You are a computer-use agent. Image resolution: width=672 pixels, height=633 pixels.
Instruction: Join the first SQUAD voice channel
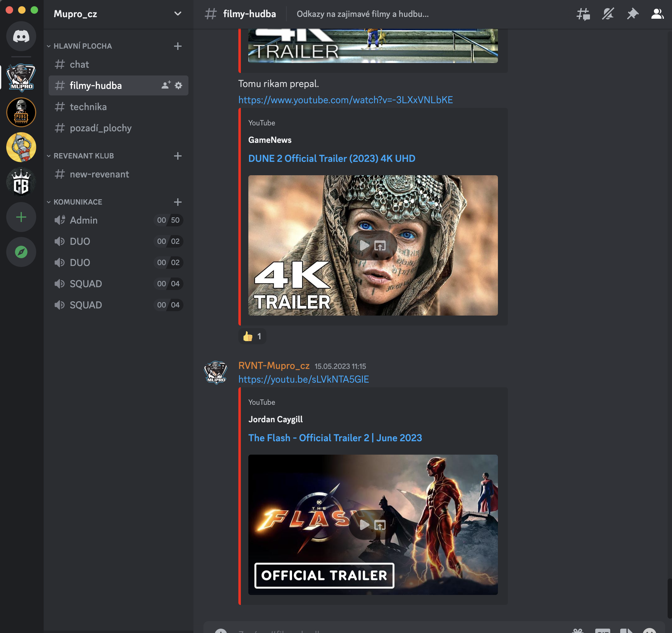point(118,284)
